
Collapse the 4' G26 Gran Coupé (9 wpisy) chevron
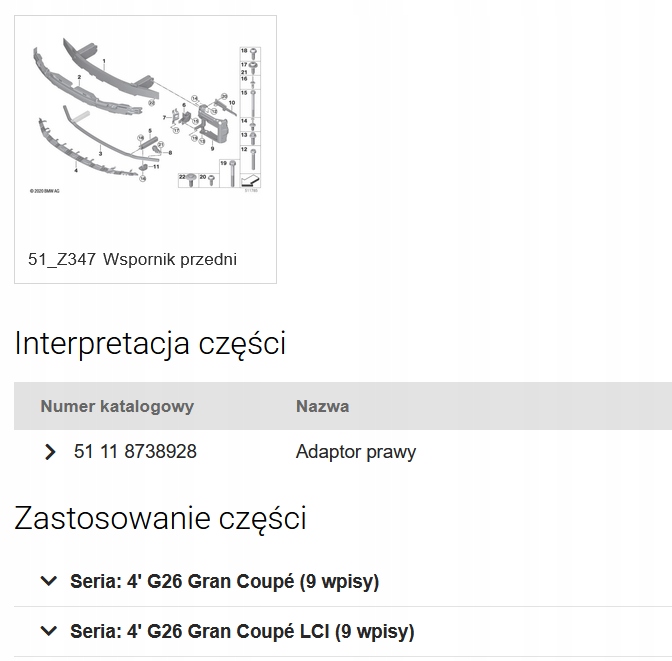pos(48,581)
